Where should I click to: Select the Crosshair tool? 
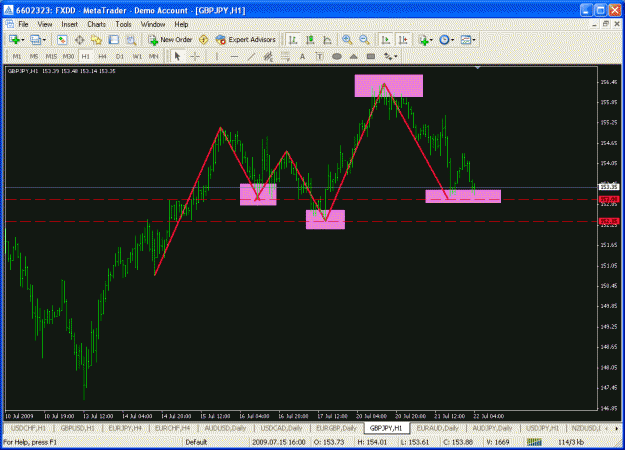click(195, 57)
